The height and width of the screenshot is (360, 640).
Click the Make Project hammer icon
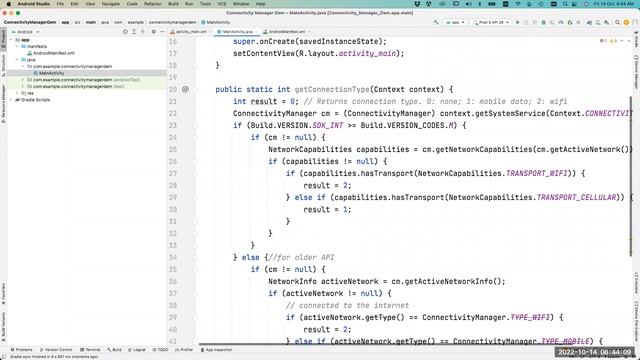click(436, 22)
